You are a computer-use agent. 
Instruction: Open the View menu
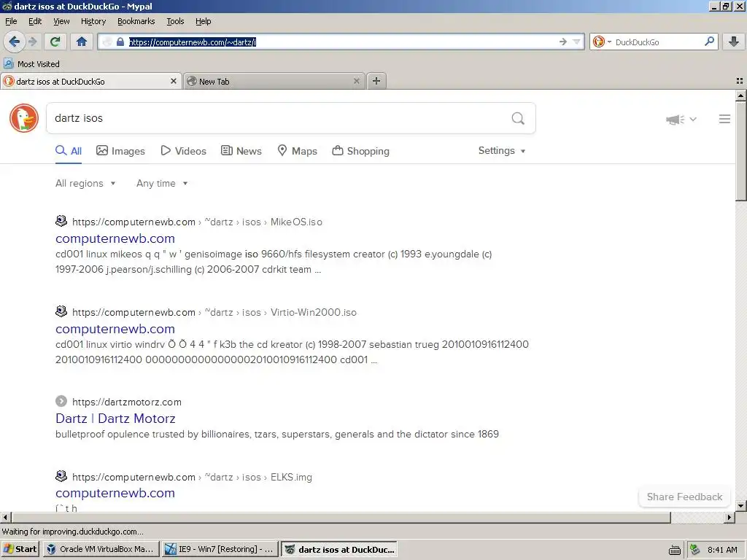61,21
